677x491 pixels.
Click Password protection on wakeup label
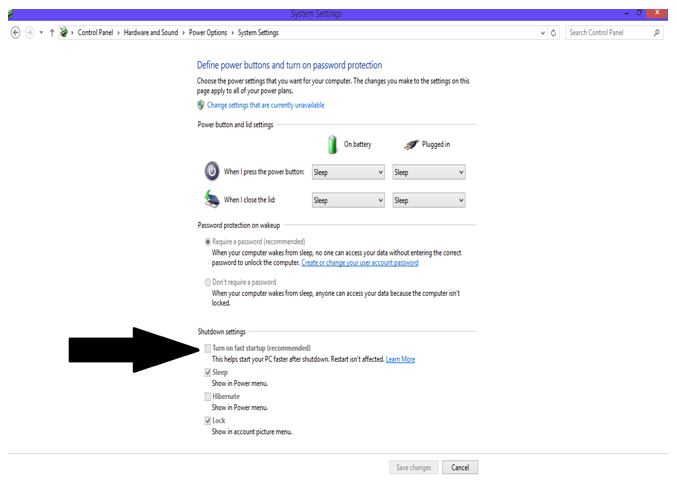click(239, 225)
